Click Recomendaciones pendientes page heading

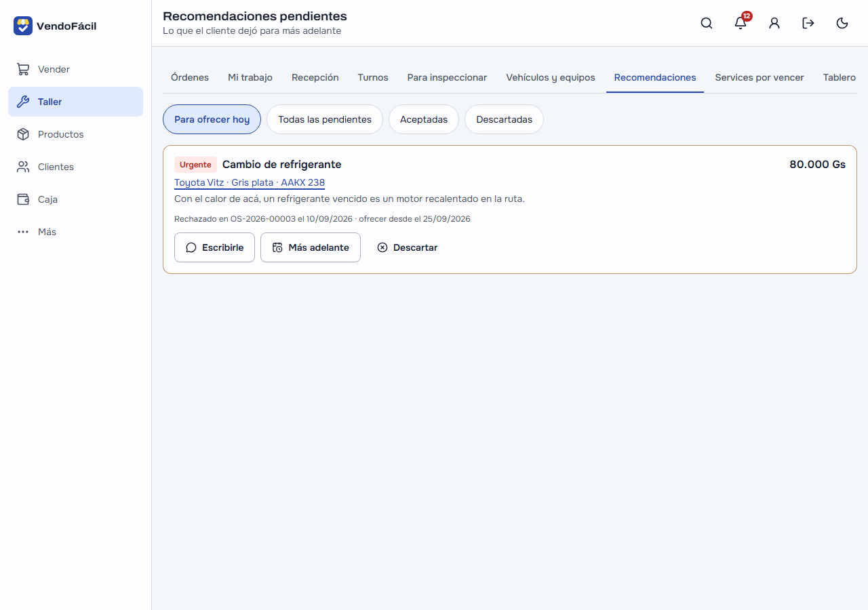[255, 16]
